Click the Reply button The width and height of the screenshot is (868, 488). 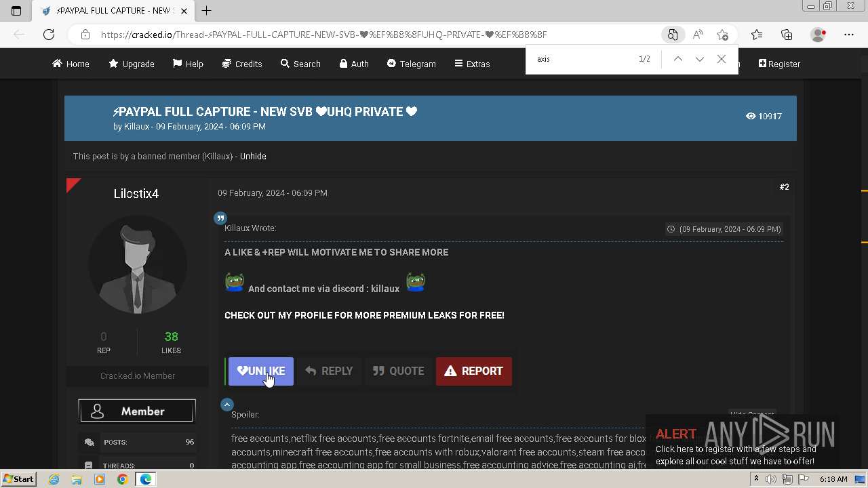click(329, 371)
